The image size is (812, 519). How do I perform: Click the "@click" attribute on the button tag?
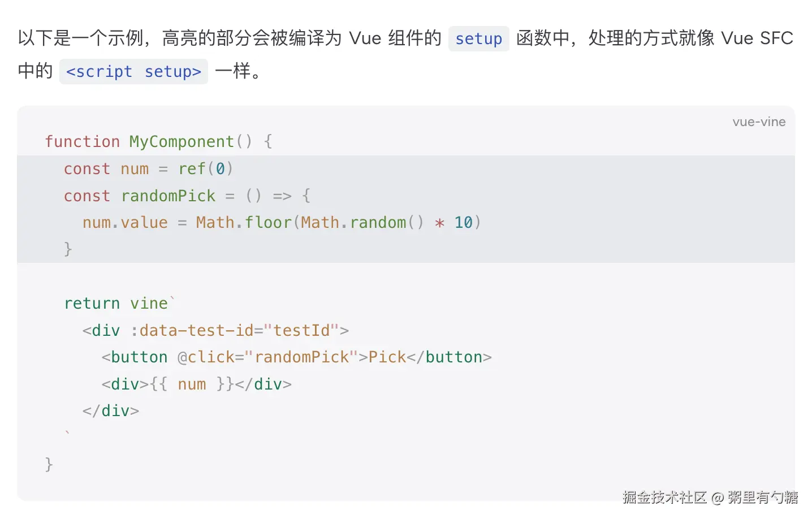pos(206,357)
